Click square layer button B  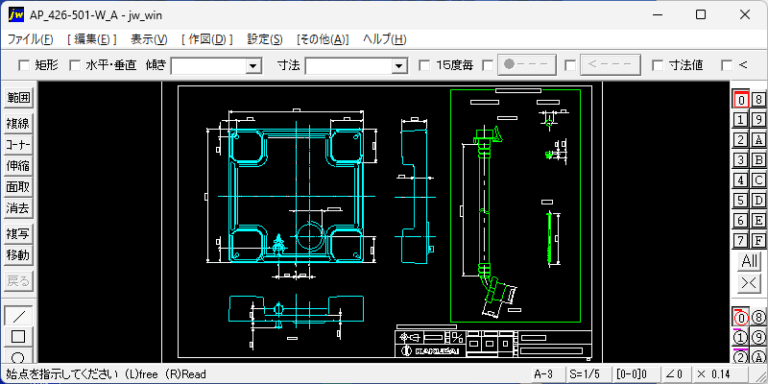(x=758, y=160)
